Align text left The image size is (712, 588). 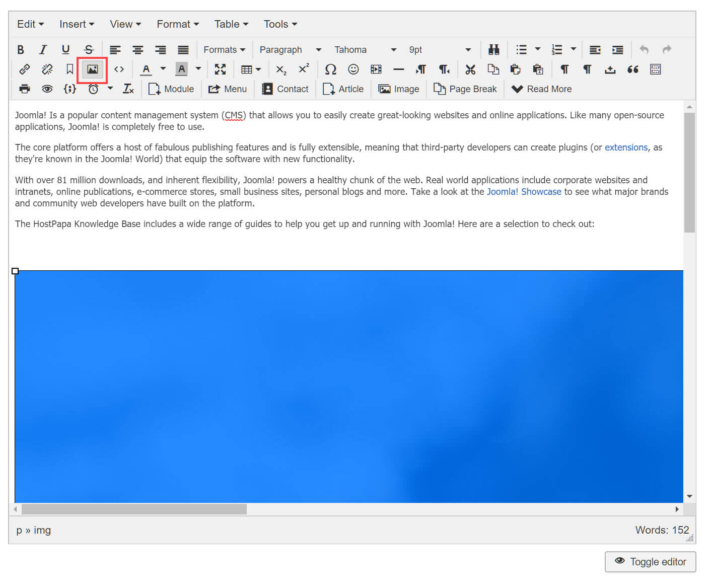[115, 49]
